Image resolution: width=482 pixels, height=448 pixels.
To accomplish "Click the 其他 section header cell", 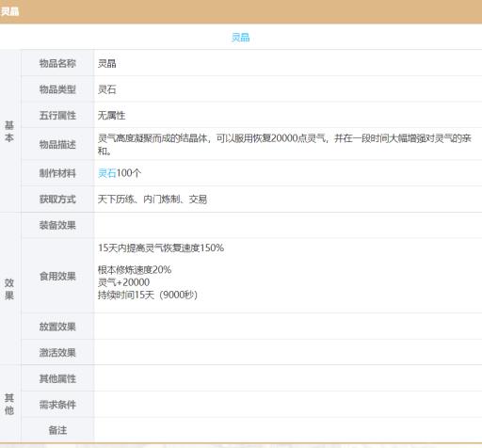I will (9, 404).
